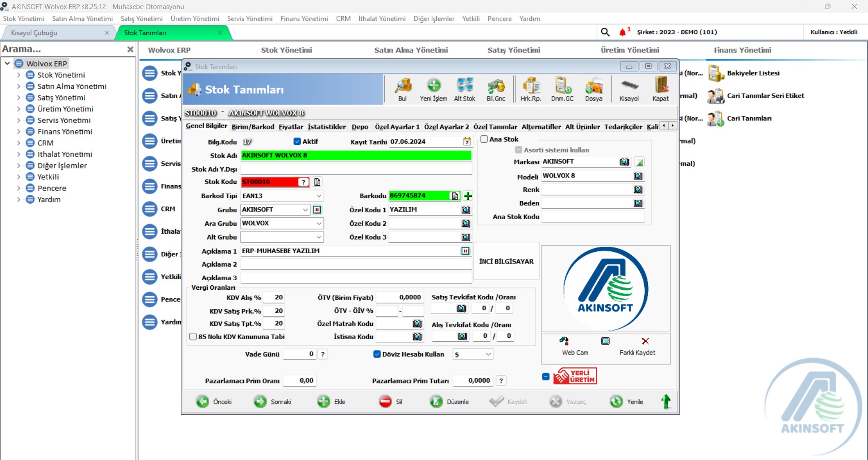The image size is (868, 460).
Task: Start a new record with Yeni İşlem
Action: [x=434, y=89]
